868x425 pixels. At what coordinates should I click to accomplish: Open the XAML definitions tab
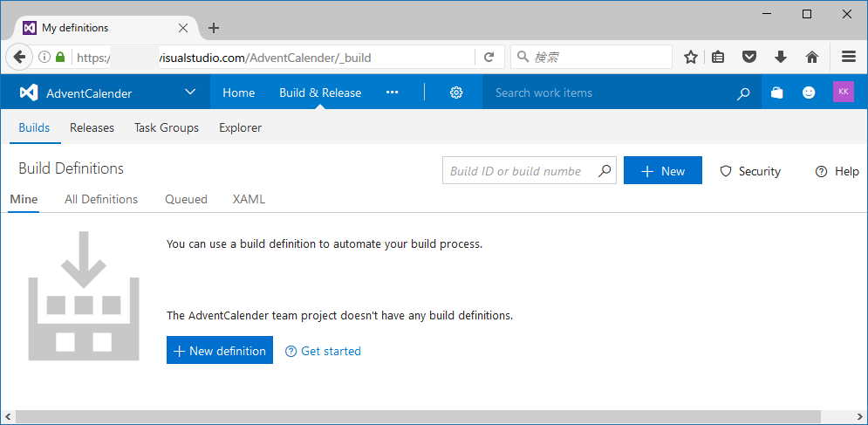[x=249, y=200]
